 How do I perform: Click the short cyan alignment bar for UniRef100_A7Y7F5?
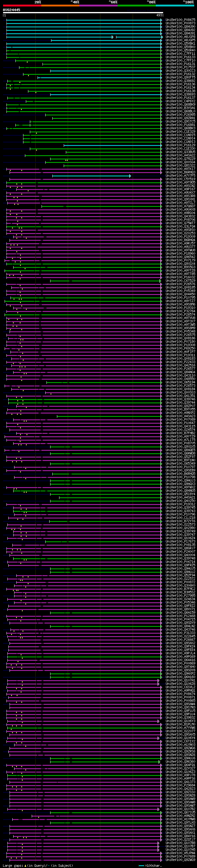coord(92,176)
